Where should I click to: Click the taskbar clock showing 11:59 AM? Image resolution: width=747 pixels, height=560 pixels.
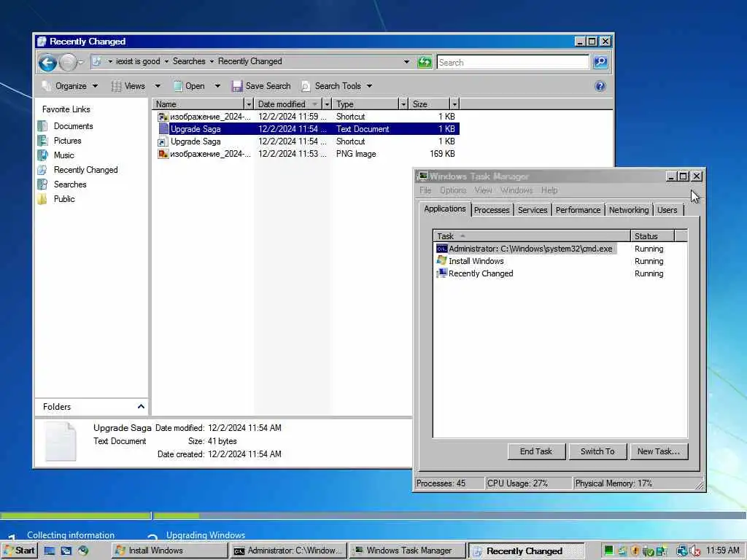[722, 551]
